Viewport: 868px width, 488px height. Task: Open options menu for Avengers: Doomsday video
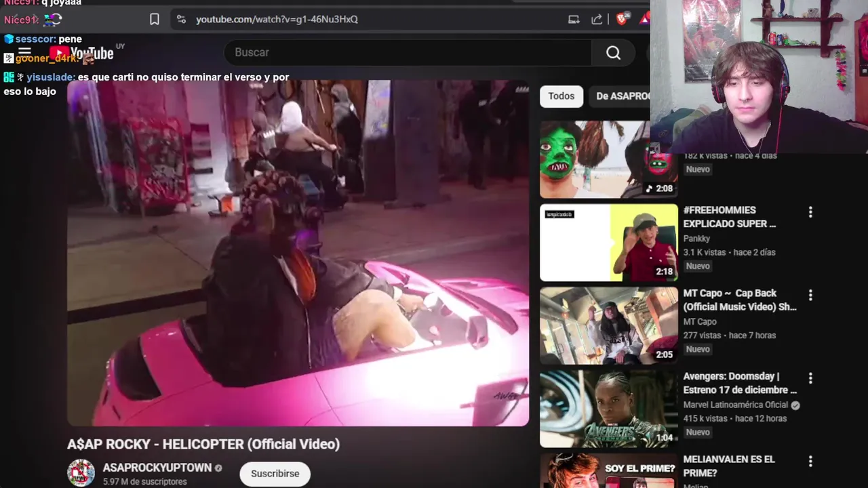pos(810,378)
